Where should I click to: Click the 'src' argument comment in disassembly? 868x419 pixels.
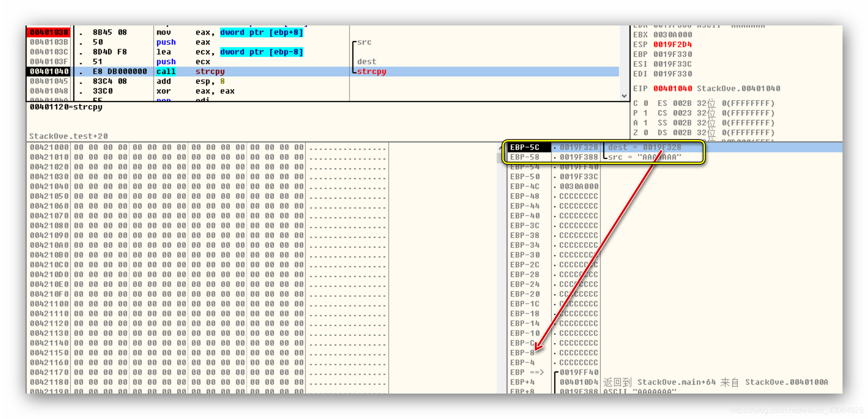click(x=364, y=42)
